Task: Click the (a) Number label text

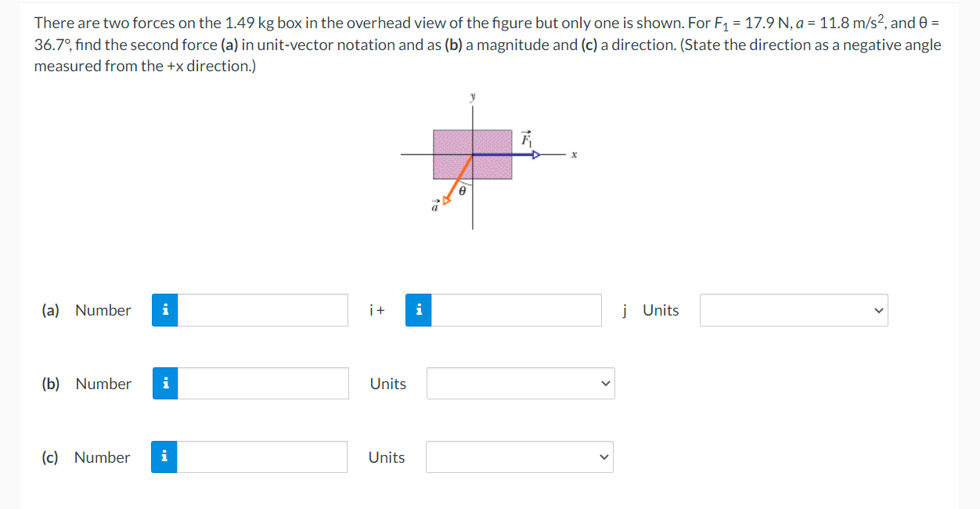Action: [x=87, y=310]
